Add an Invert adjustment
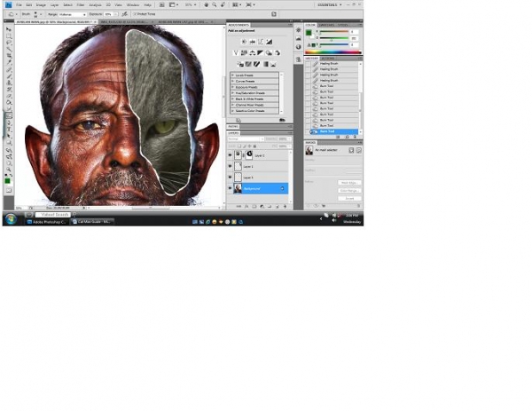 pyautogui.click(x=240, y=64)
